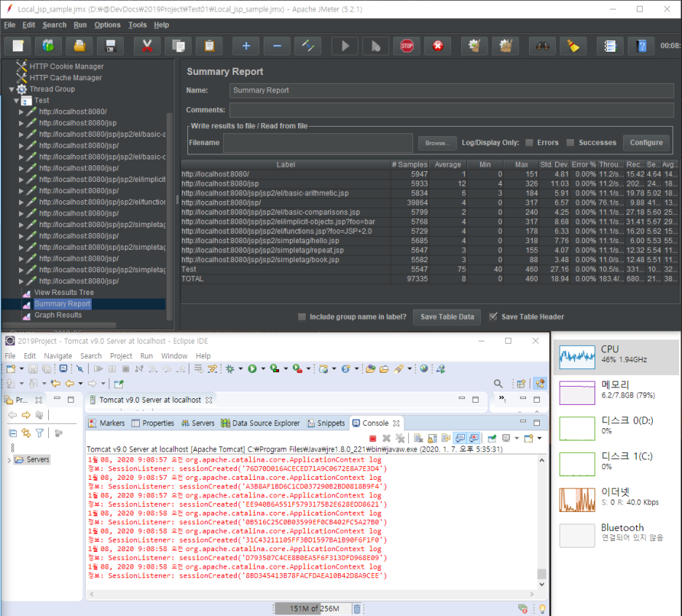Click the Eclipse heap memory status bar
Viewport: 682px width, 616px height.
click(313, 609)
